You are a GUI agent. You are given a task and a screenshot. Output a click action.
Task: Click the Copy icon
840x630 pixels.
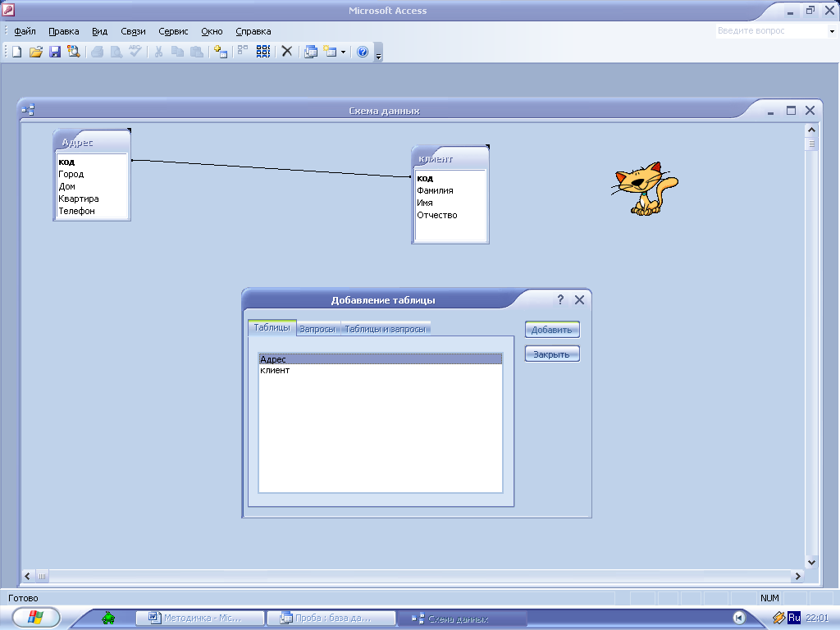pos(177,52)
